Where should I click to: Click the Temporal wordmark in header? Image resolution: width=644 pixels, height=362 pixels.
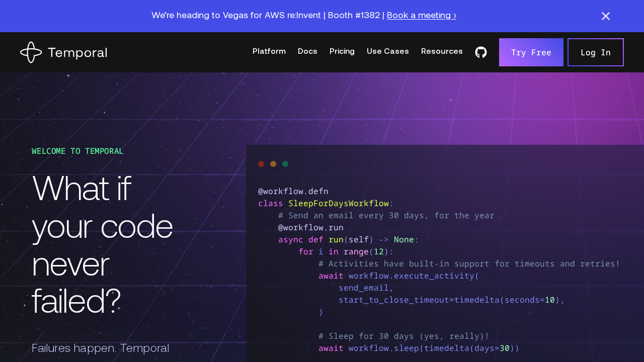click(x=77, y=53)
